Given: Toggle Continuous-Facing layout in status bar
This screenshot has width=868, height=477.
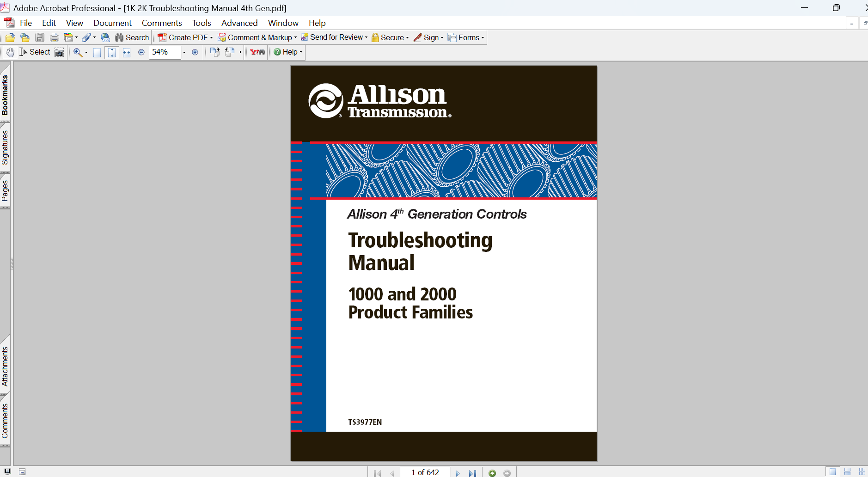Looking at the screenshot, I should 862,472.
